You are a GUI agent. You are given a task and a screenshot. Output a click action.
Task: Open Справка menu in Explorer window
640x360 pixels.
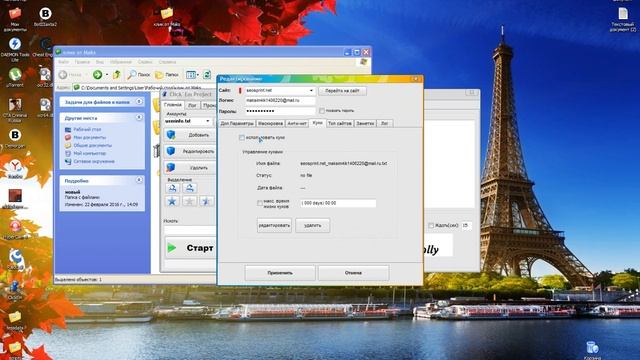click(167, 62)
